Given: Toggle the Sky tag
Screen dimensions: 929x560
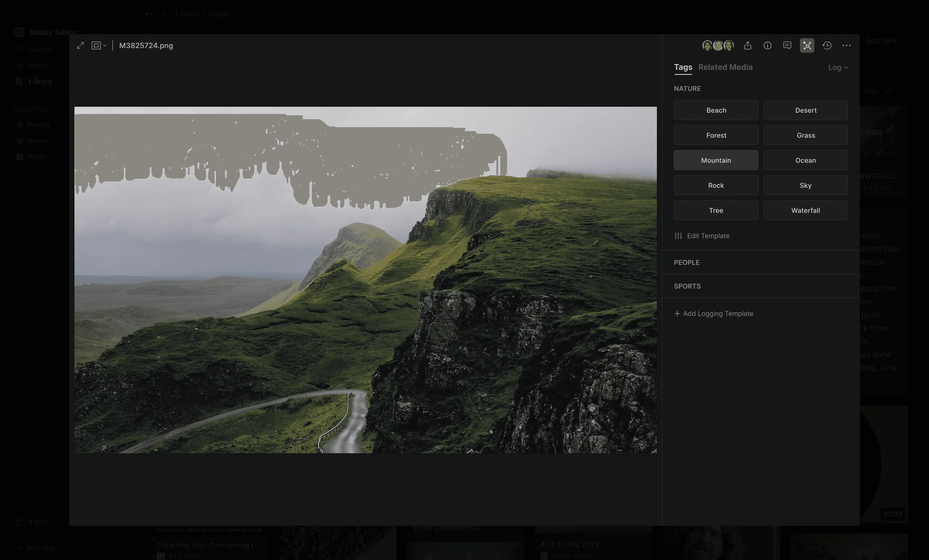Looking at the screenshot, I should tap(806, 185).
